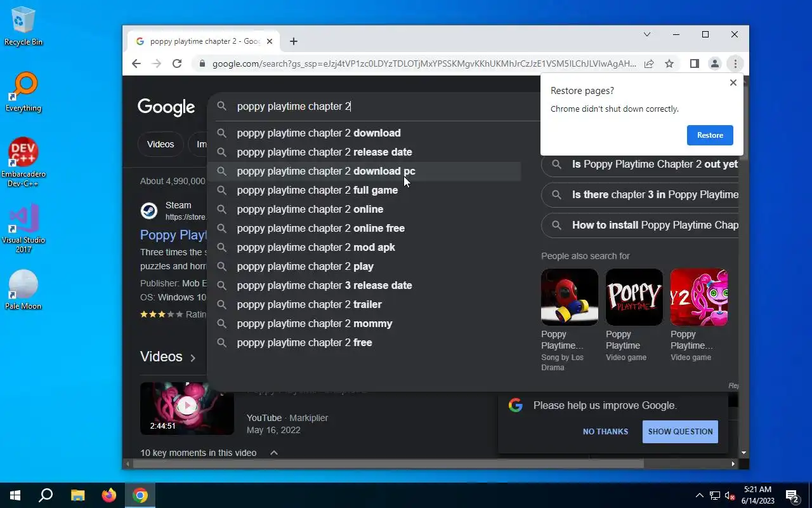The height and width of the screenshot is (508, 812).
Task: Dismiss the Restore pages popup
Action: (733, 83)
